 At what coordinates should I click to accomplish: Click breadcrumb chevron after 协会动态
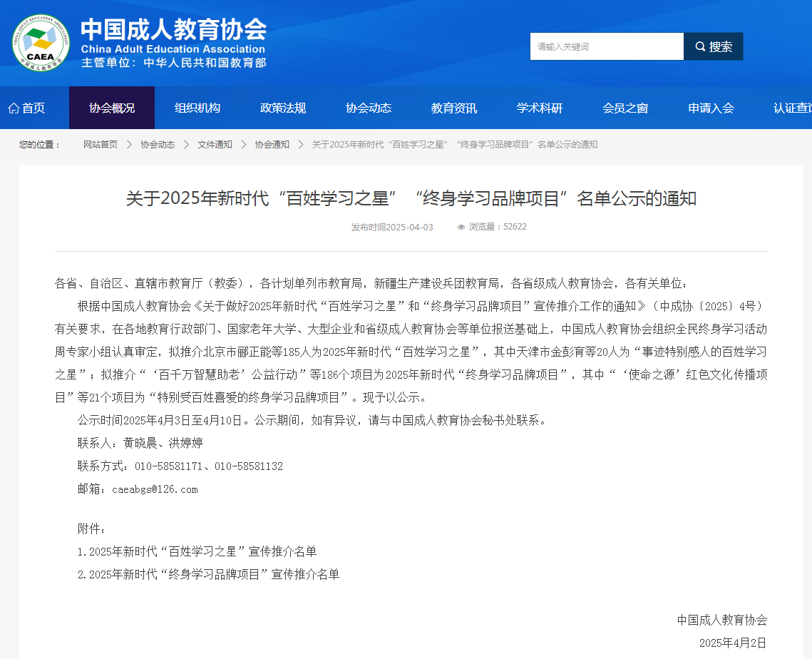click(187, 145)
